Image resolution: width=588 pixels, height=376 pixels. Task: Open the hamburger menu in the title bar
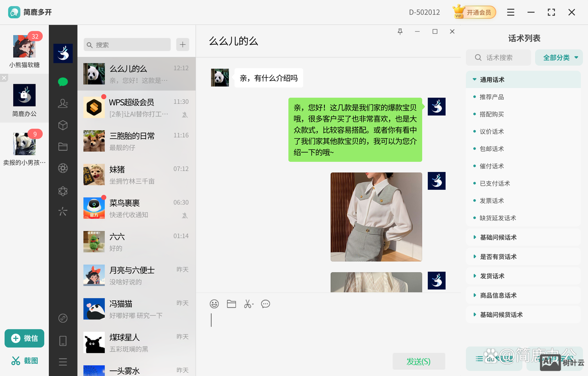tap(510, 12)
